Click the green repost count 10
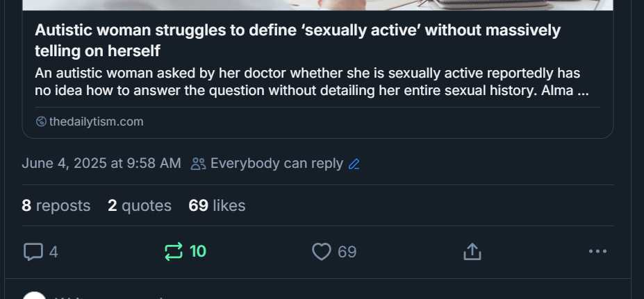This screenshot has width=644, height=299. [198, 252]
